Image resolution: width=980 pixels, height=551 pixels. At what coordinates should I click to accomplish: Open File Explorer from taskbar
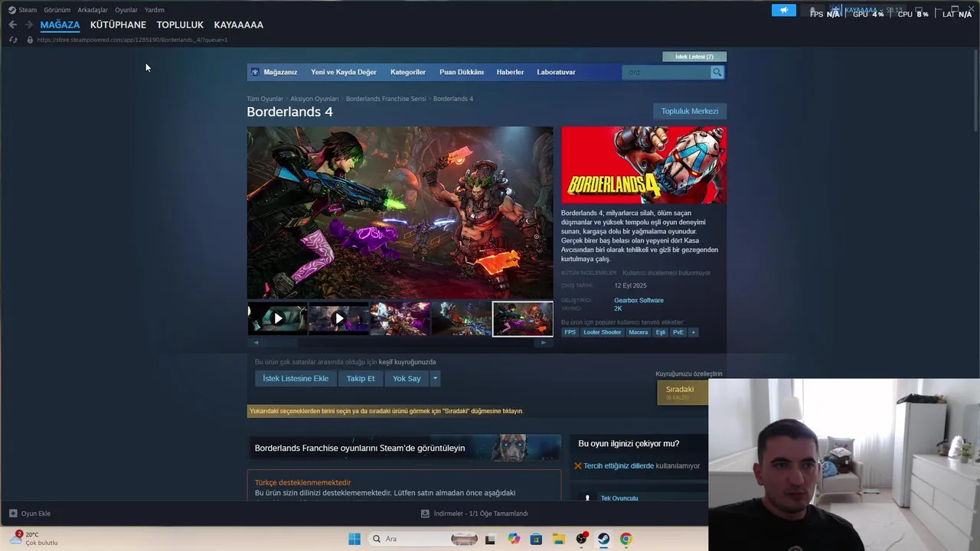559,539
